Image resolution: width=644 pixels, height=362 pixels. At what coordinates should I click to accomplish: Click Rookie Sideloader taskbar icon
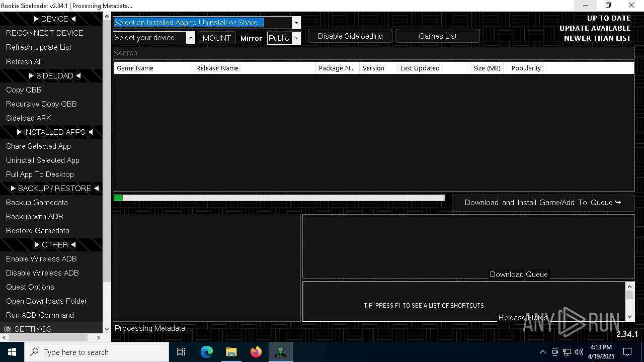pyautogui.click(x=281, y=352)
